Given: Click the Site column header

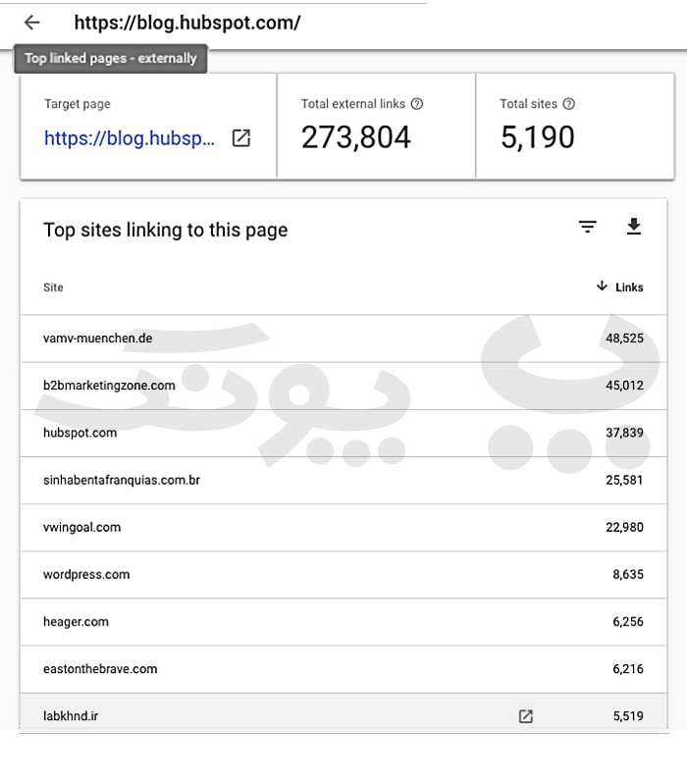Looking at the screenshot, I should click(53, 287).
